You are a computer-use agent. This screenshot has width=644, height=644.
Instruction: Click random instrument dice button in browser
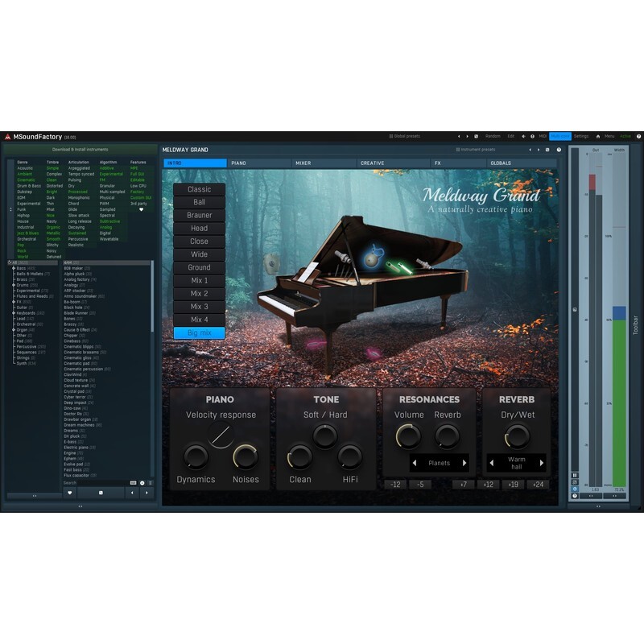tap(101, 493)
